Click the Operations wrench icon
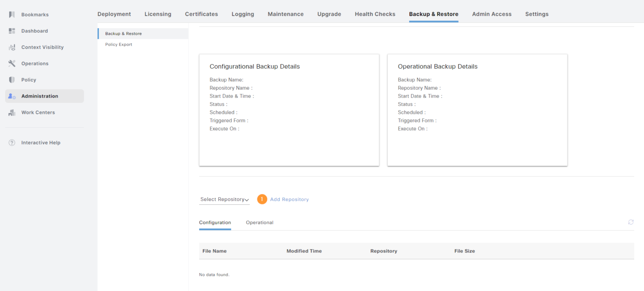Screen dimensions: 644x291 [x=11, y=63]
